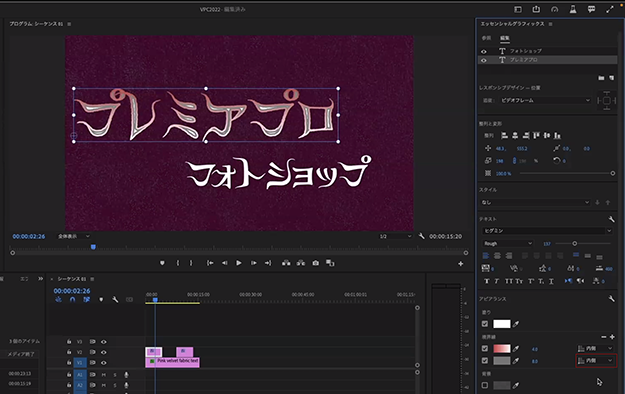Click the Lift button
The height and width of the screenshot is (394, 625).
pyautogui.click(x=286, y=263)
